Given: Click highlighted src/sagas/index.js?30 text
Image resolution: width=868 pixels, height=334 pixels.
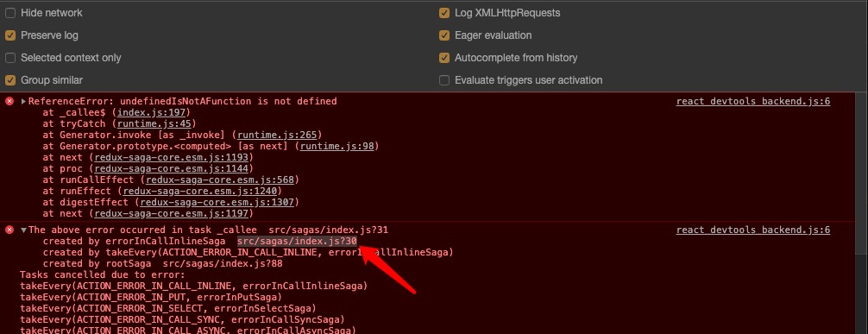Looking at the screenshot, I should [297, 241].
